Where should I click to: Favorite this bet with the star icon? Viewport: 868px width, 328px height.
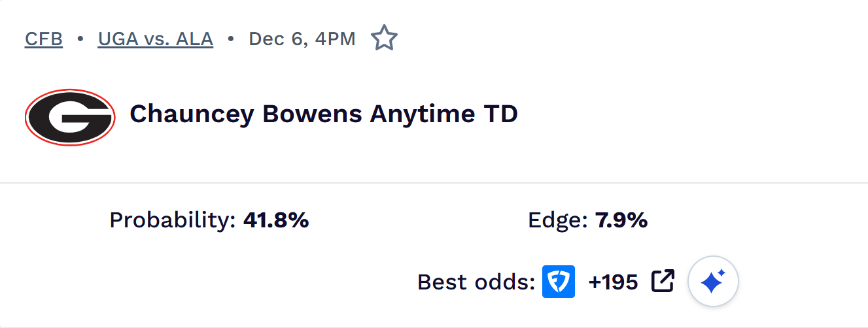coord(384,39)
